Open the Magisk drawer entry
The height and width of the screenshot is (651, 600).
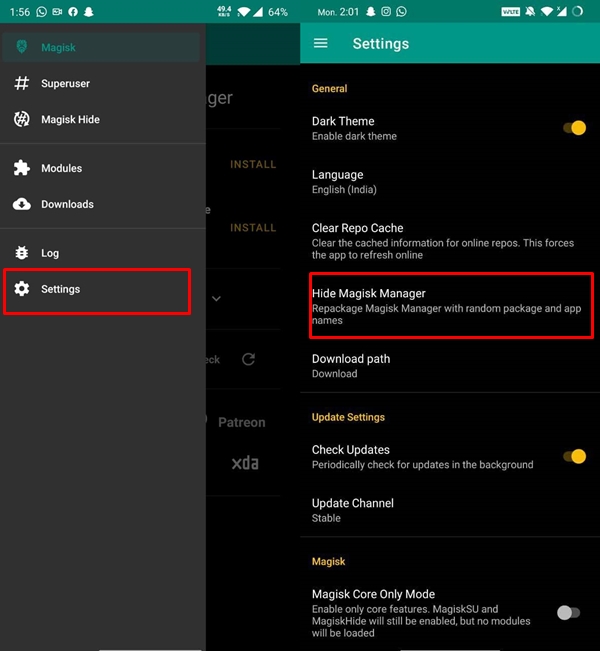point(101,47)
